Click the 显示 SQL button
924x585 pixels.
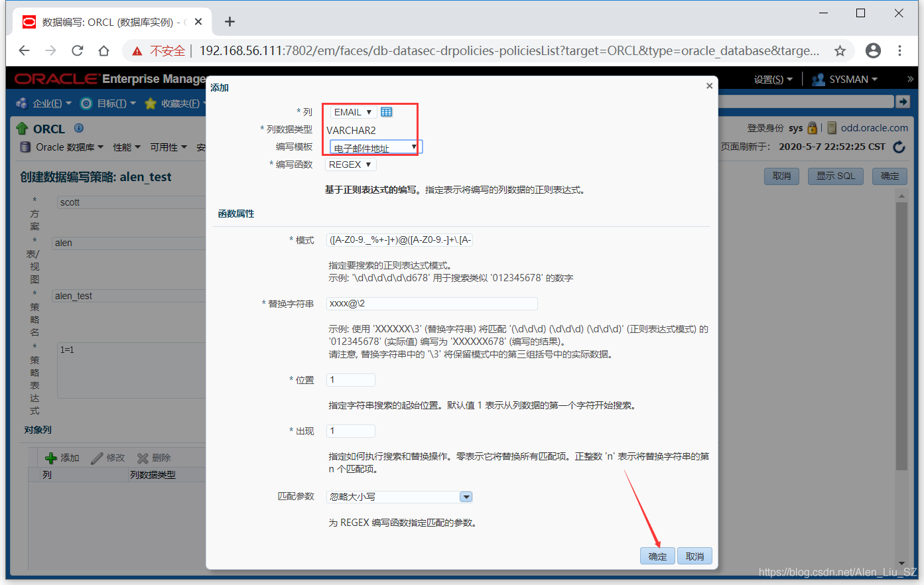pyautogui.click(x=836, y=176)
